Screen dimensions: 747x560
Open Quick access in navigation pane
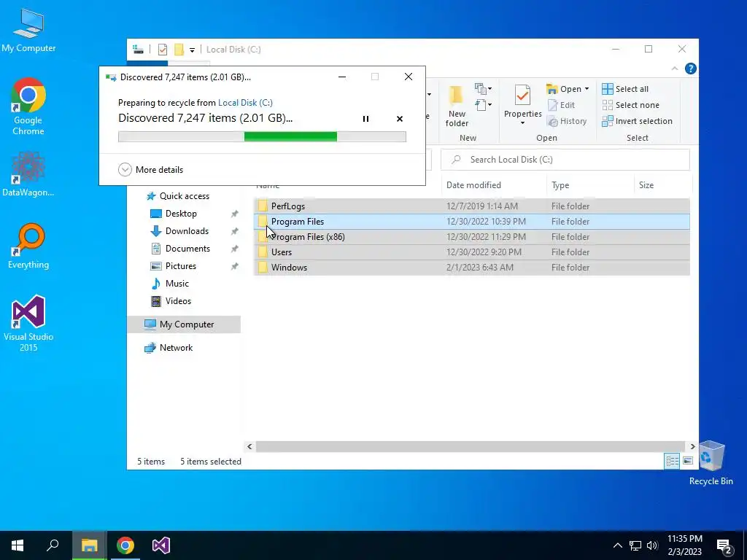[x=178, y=195]
